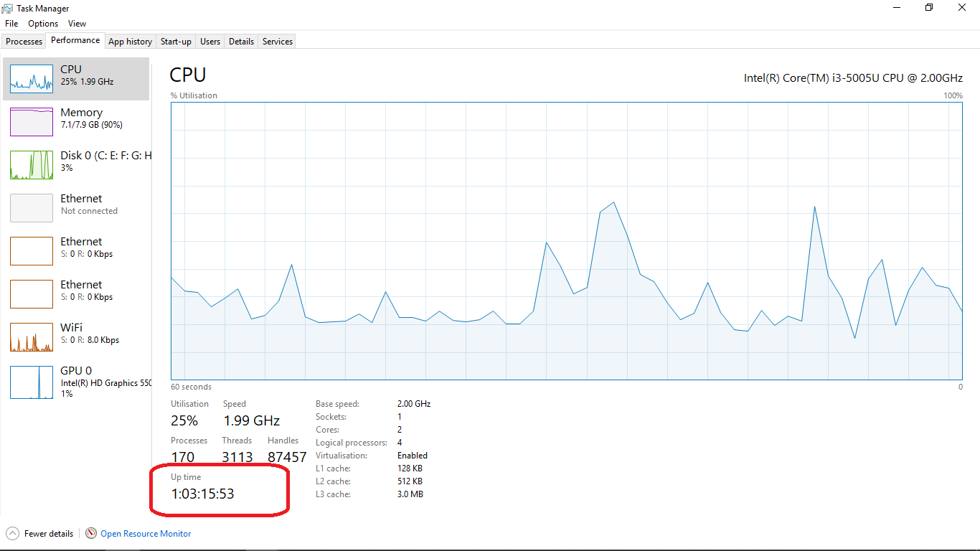Switch to the Processes tab
The width and height of the screenshot is (980, 551).
point(24,41)
